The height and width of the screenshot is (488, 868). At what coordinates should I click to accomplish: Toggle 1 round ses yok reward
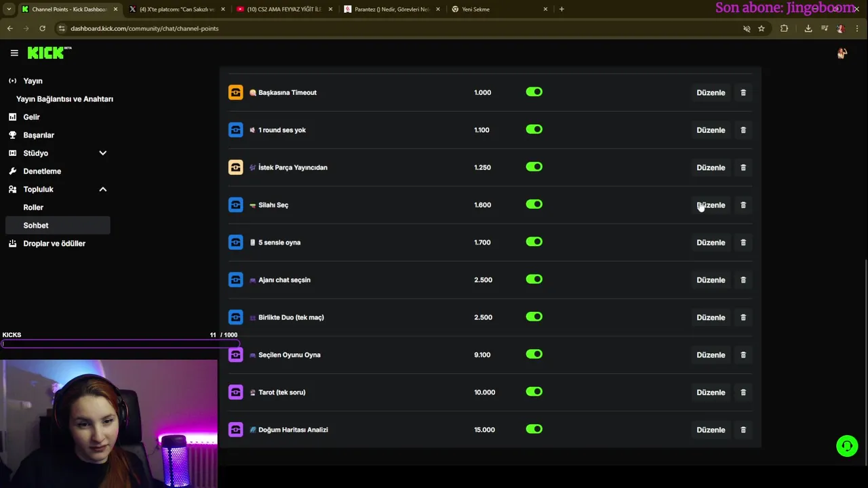pyautogui.click(x=534, y=129)
